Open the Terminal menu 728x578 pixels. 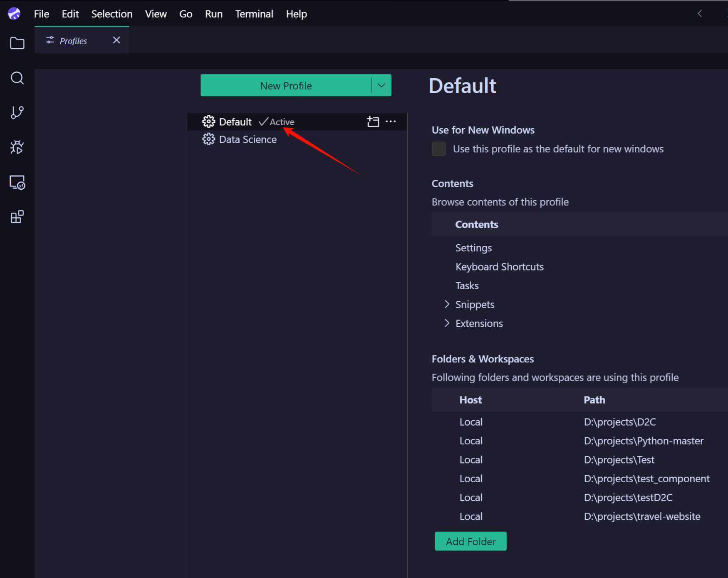point(254,14)
